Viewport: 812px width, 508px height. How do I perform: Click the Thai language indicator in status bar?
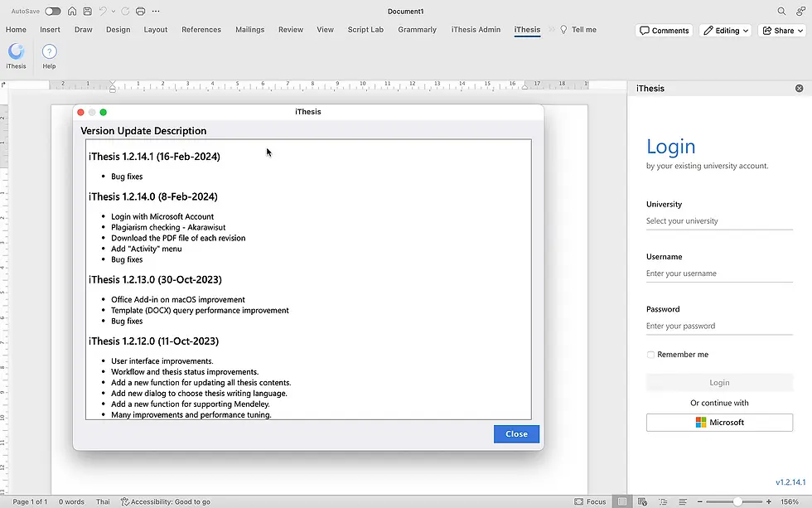click(x=103, y=502)
